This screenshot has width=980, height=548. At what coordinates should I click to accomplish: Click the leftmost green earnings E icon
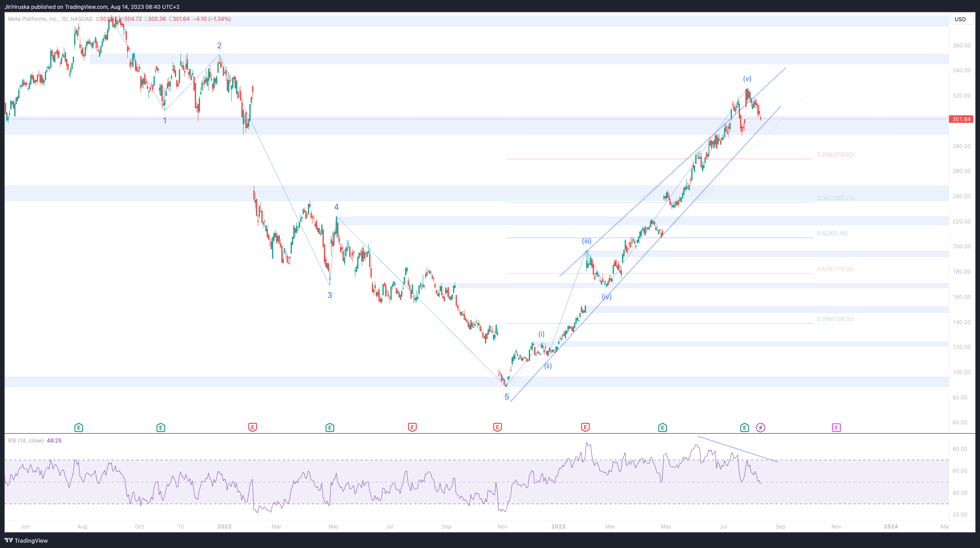tap(79, 427)
